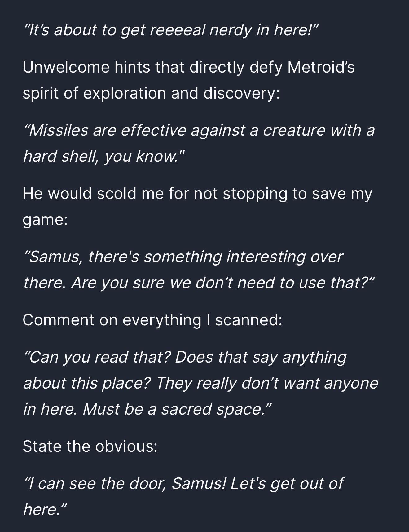Click the "Samus, there's something interesting over" line

pos(183,257)
